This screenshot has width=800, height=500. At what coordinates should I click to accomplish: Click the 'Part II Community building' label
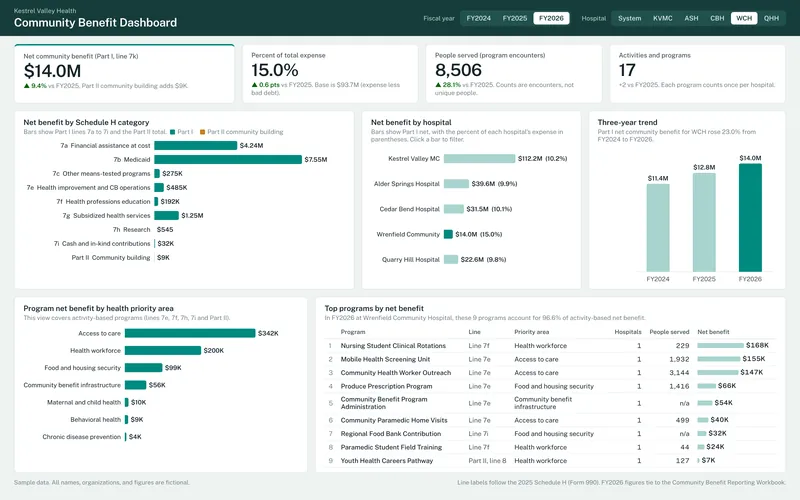pos(111,258)
